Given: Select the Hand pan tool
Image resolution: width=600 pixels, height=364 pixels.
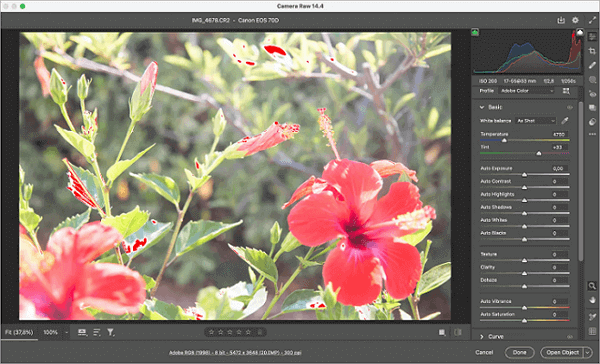Looking at the screenshot, I should (x=592, y=300).
